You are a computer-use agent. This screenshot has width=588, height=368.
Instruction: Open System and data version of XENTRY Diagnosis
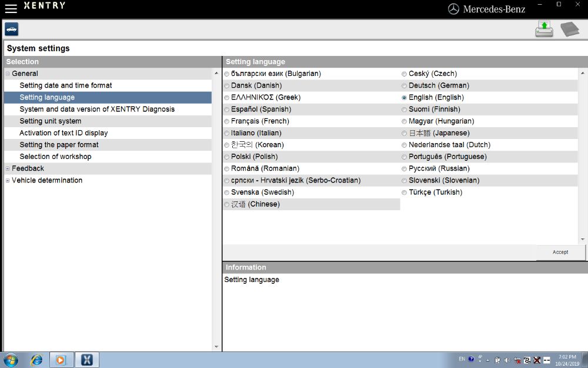[x=97, y=110]
